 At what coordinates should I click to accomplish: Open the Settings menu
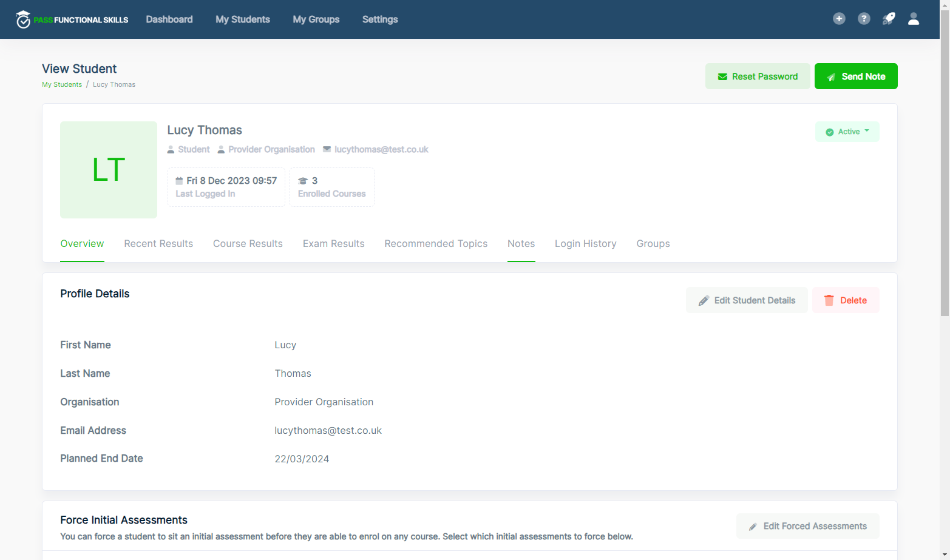[x=380, y=19]
